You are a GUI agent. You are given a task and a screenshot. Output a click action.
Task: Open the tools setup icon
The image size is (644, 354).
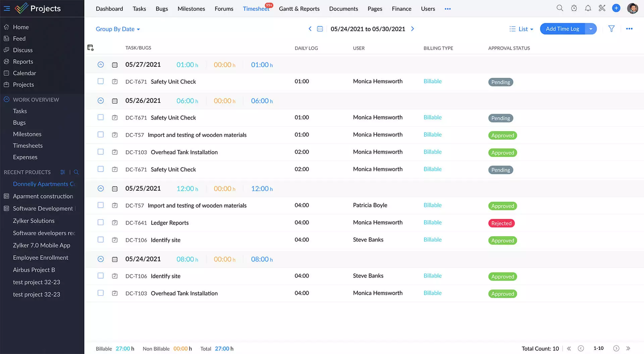tap(602, 8)
